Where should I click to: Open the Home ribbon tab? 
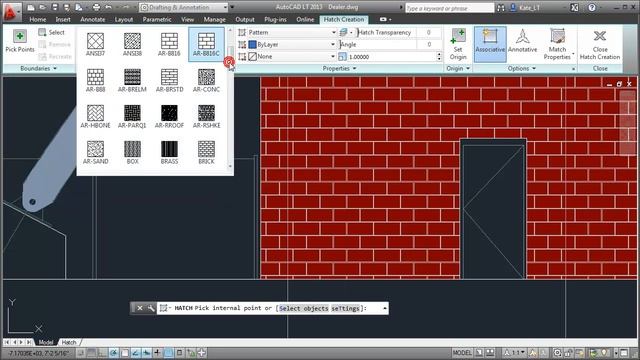[38, 19]
